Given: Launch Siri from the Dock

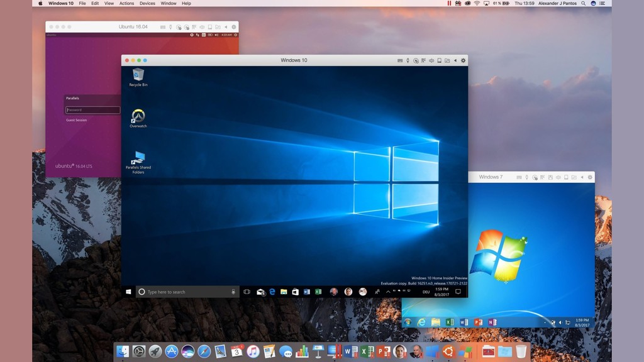Looking at the screenshot, I should click(x=187, y=351).
